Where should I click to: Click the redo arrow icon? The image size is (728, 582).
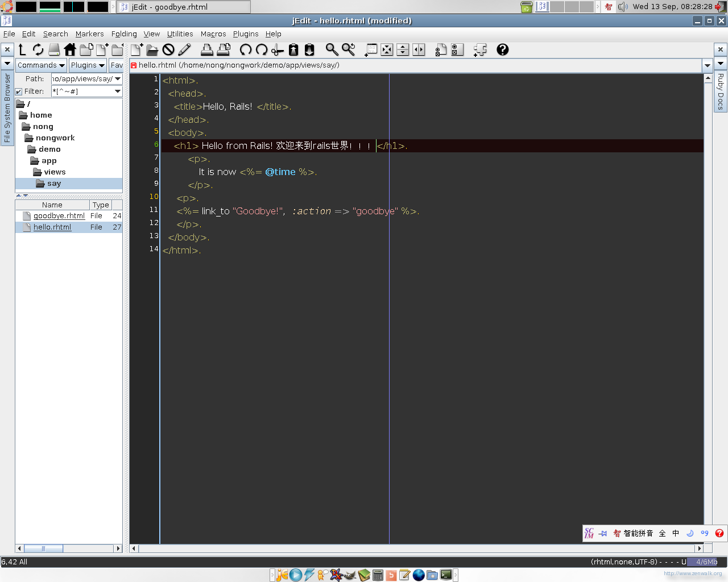[262, 49]
